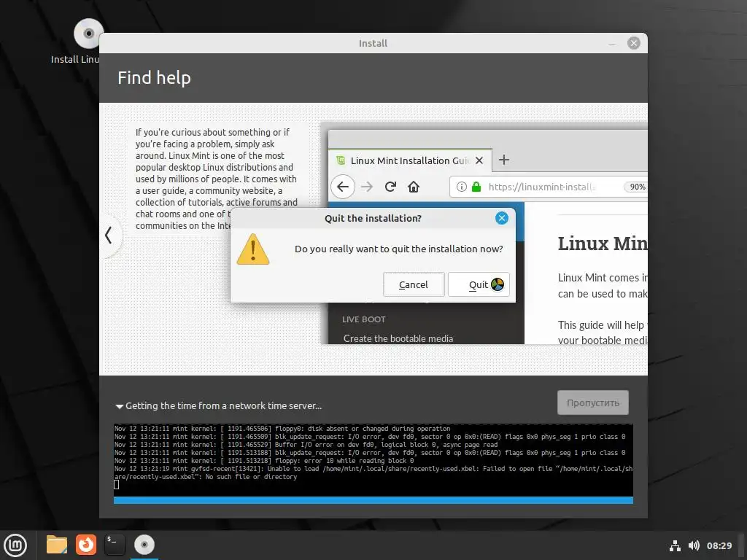Close the 'Quit the installation?' dialog
Screen dimensions: 747x560
point(502,218)
